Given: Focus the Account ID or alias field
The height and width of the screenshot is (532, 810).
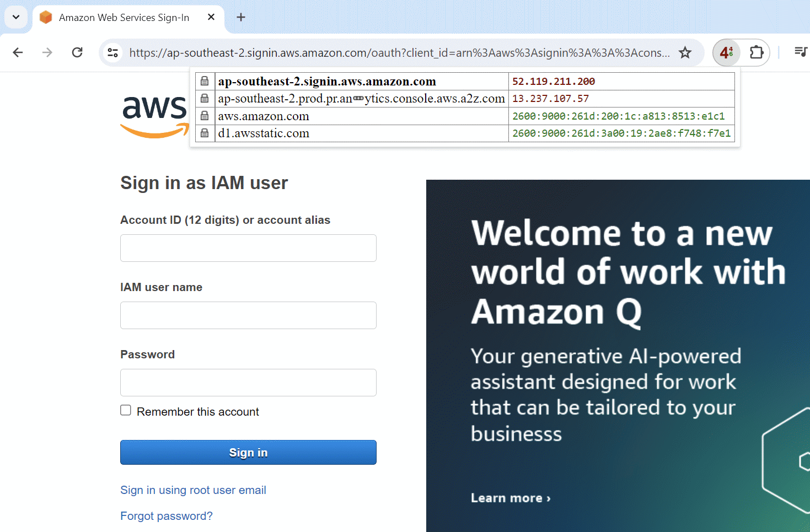Looking at the screenshot, I should 248,248.
